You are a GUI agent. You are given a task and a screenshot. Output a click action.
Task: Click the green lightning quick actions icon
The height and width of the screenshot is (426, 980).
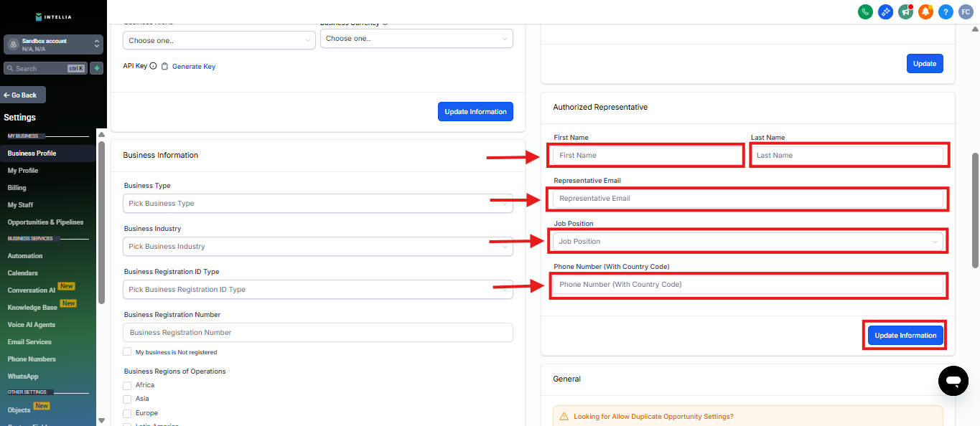(97, 68)
